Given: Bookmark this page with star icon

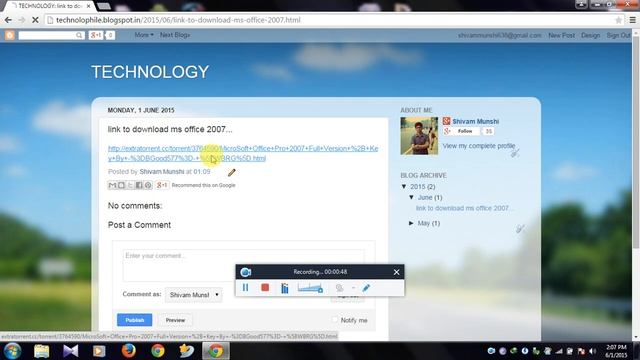Looking at the screenshot, I should [618, 20].
